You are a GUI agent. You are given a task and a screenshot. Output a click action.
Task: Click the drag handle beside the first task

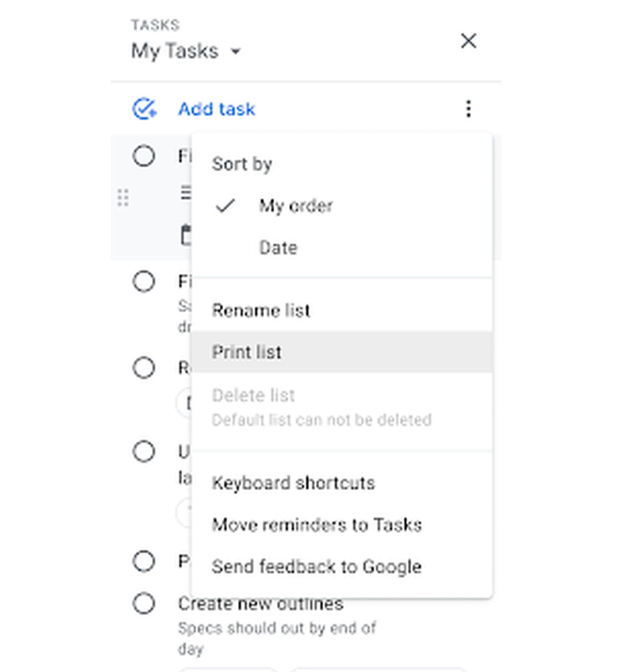point(123,198)
